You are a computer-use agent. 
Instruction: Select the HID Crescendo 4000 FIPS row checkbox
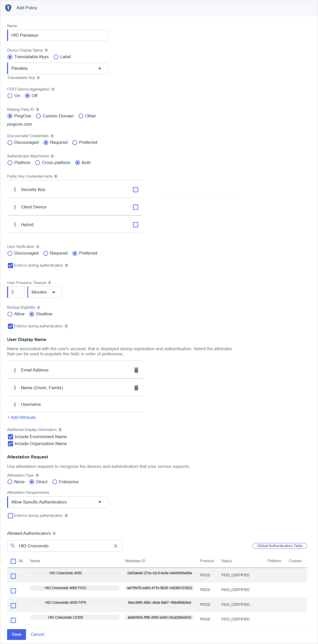[x=13, y=606]
